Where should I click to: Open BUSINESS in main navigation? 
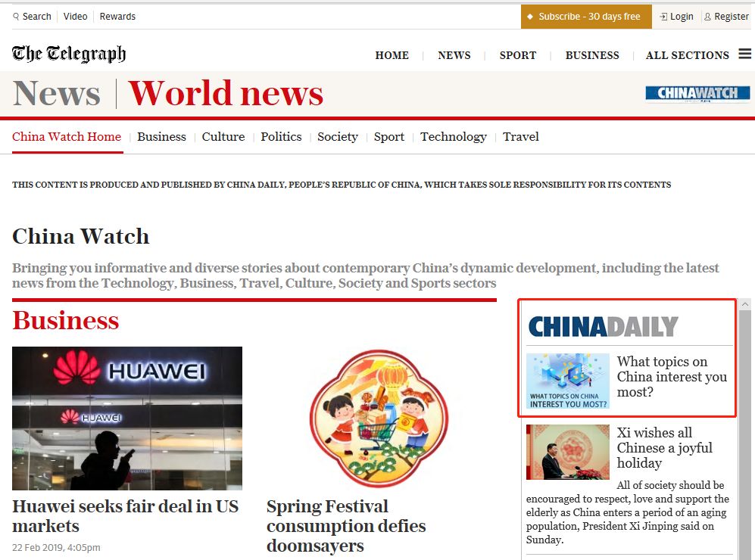pos(592,55)
